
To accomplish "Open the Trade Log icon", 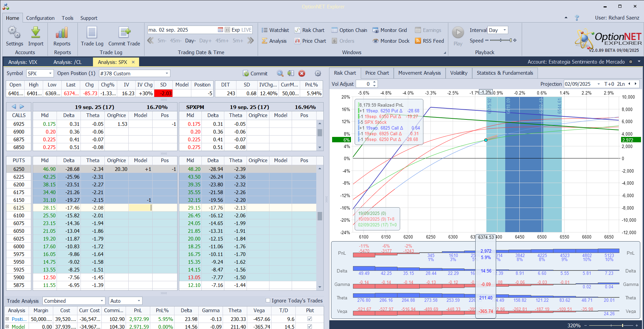I will pos(92,33).
